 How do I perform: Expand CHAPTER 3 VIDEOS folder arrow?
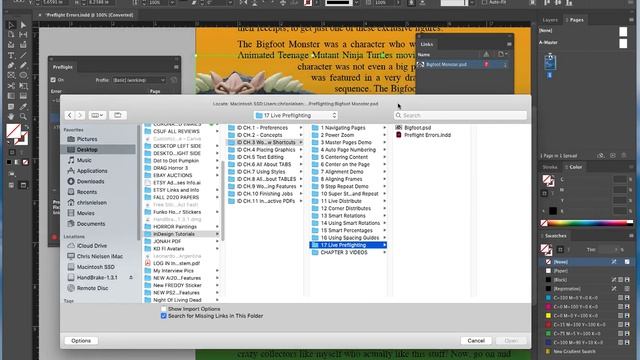[x=384, y=253]
